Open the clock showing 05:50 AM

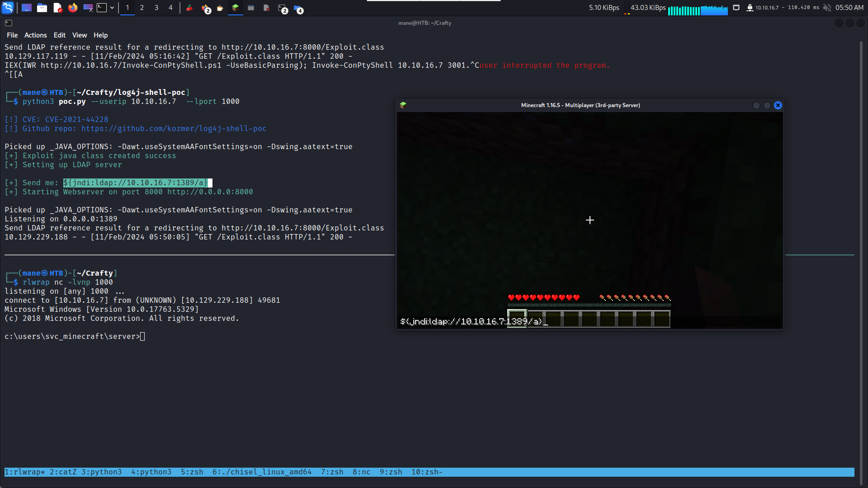[x=849, y=8]
